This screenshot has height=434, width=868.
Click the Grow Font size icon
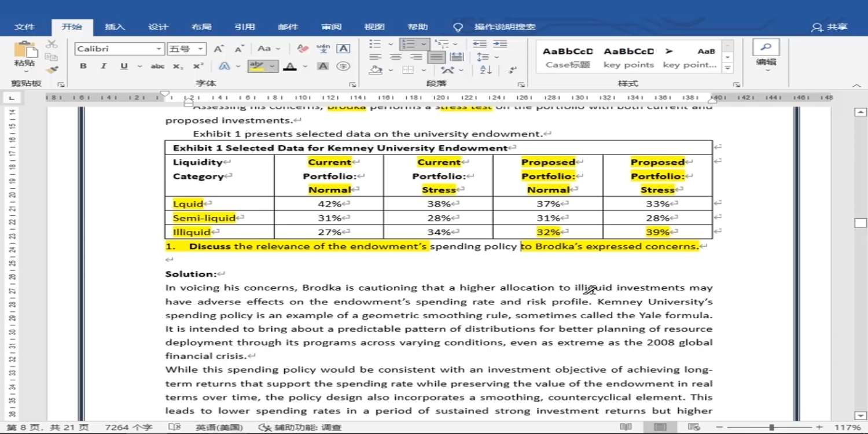coord(219,49)
